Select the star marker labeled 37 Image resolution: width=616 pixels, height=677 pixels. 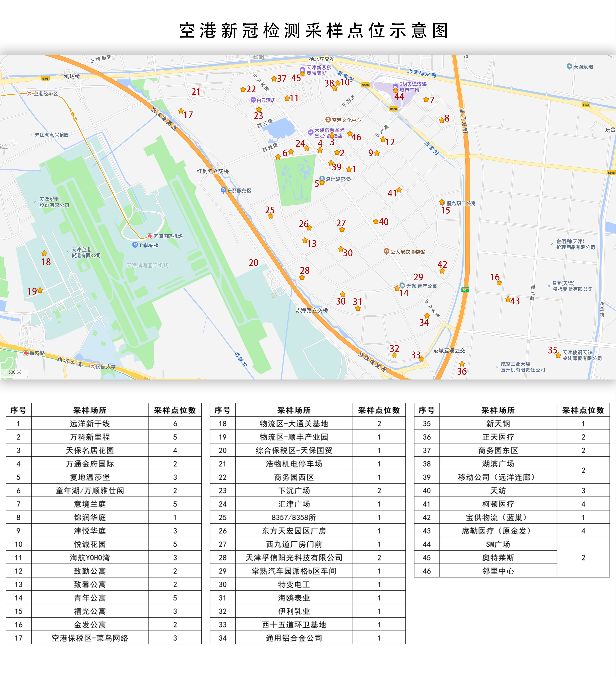pos(274,79)
